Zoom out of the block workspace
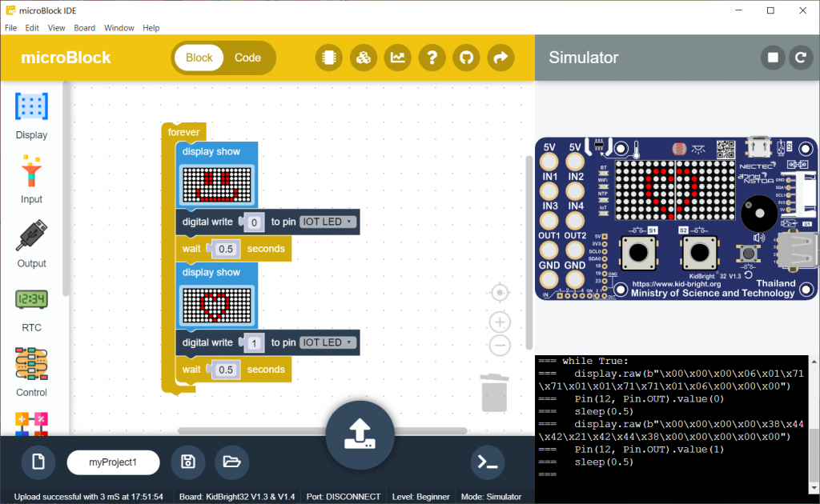Screen dimensions: 820x504 (x=500, y=346)
